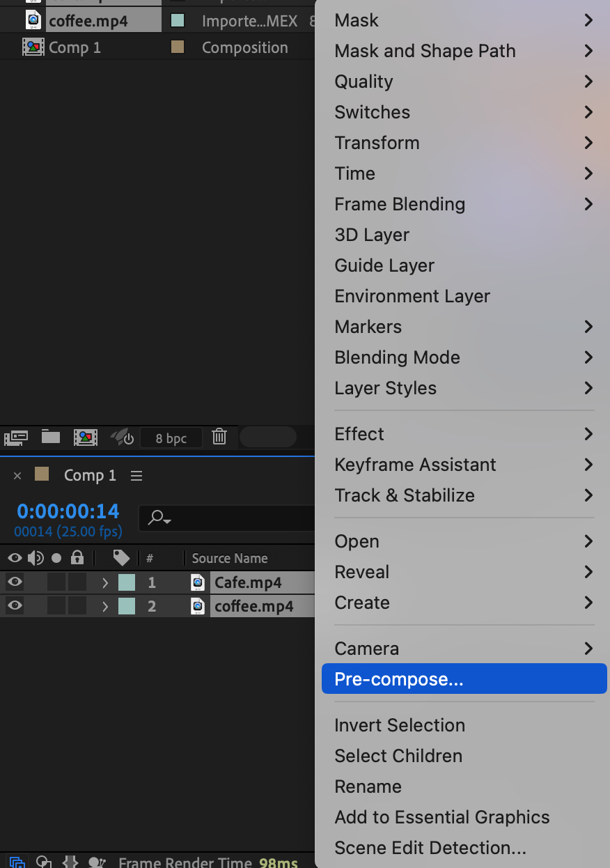The width and height of the screenshot is (610, 868).
Task: Expand coffee.mp4 layer properties
Action: point(105,607)
